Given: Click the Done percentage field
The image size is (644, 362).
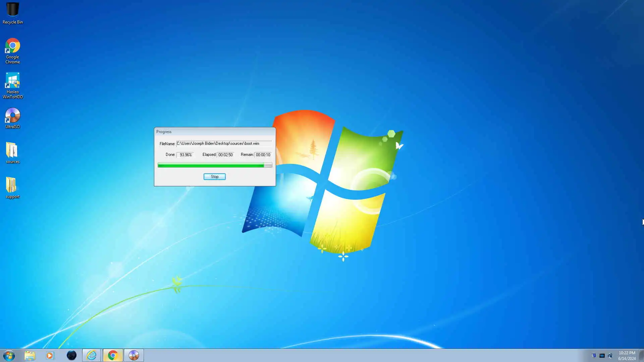Looking at the screenshot, I should (x=185, y=155).
